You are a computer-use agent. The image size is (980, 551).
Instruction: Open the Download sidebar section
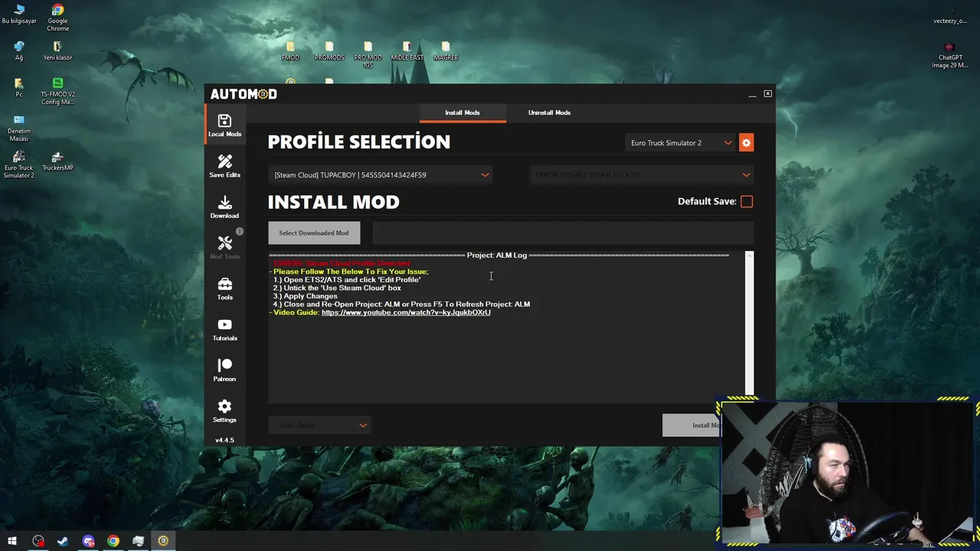click(224, 207)
